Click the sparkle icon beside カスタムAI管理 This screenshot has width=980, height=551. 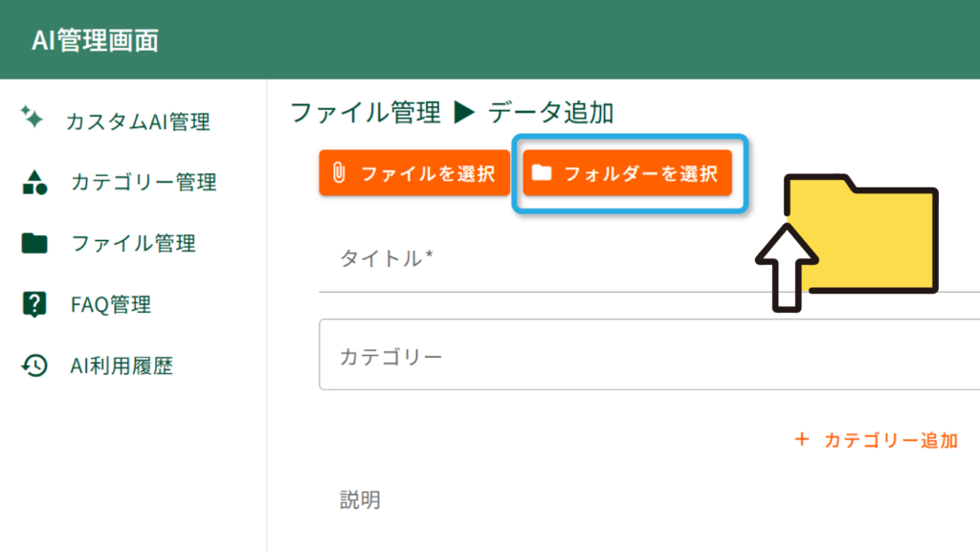coord(32,118)
